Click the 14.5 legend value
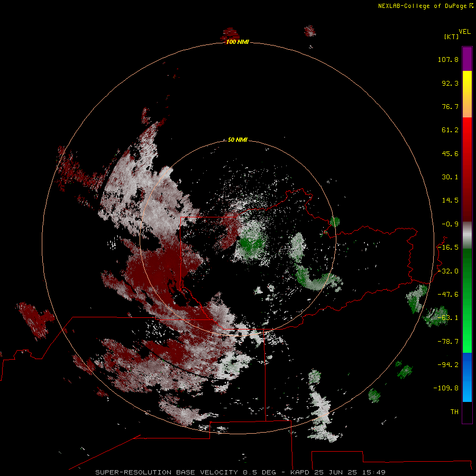 [x=450, y=200]
